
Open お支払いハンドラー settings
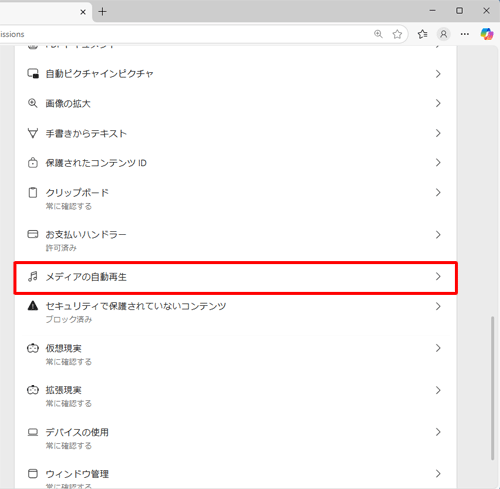point(235,241)
